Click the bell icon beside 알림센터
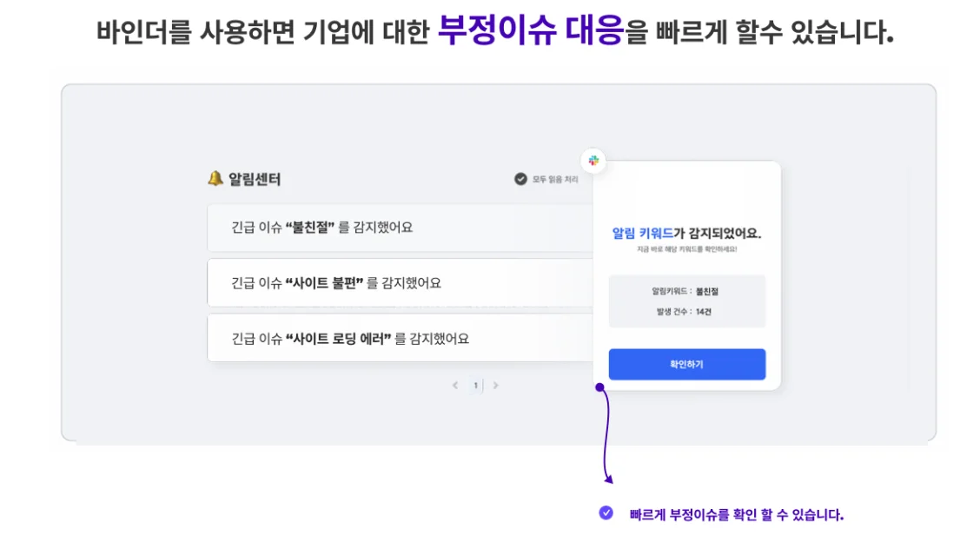 (215, 178)
